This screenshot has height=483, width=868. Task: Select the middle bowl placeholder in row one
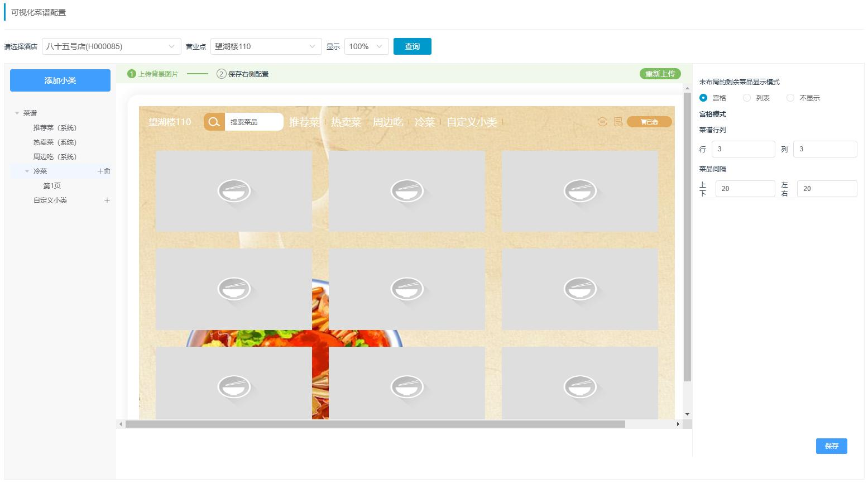pos(407,191)
